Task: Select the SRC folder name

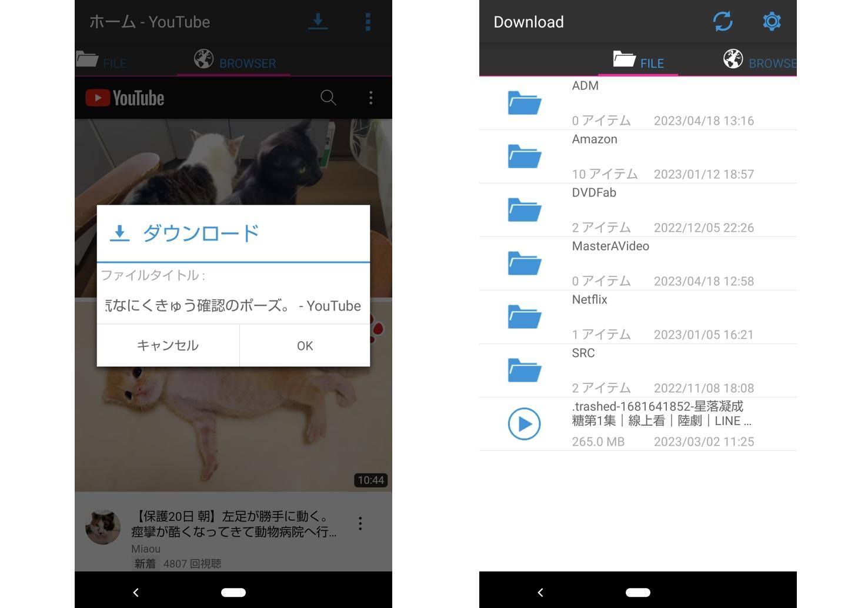Action: 583,353
